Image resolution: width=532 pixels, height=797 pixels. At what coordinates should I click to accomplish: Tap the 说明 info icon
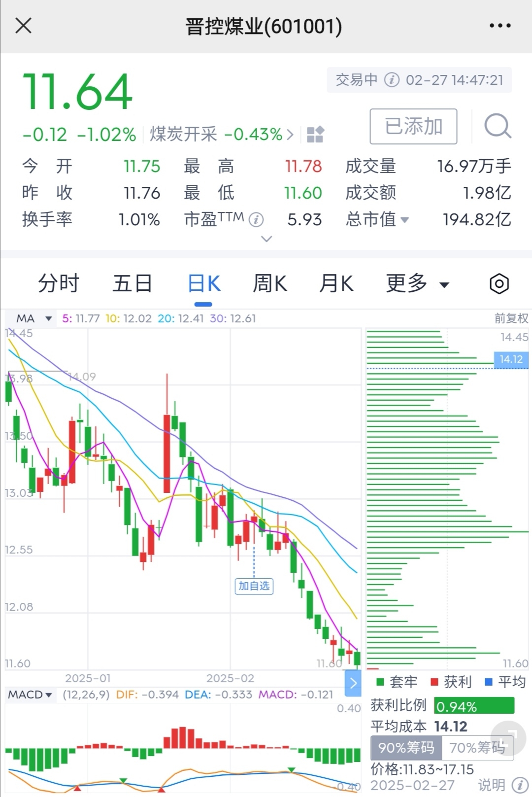pyautogui.click(x=520, y=785)
